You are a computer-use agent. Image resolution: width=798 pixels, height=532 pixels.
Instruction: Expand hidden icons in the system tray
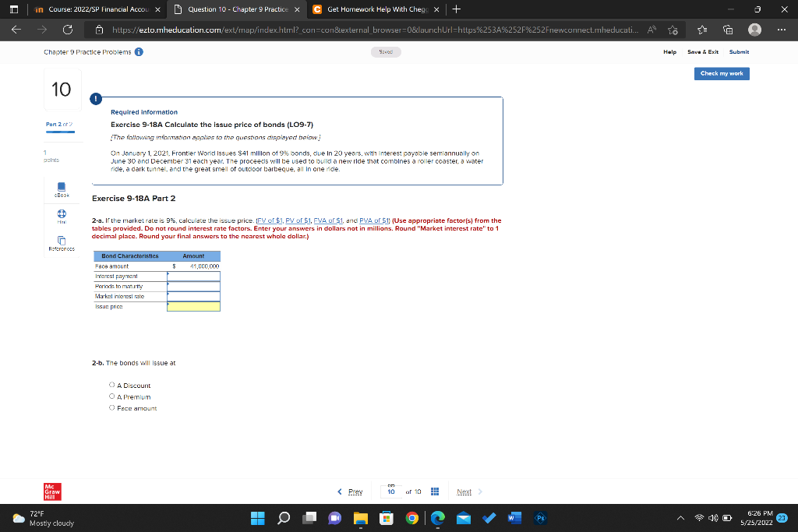pos(682,517)
